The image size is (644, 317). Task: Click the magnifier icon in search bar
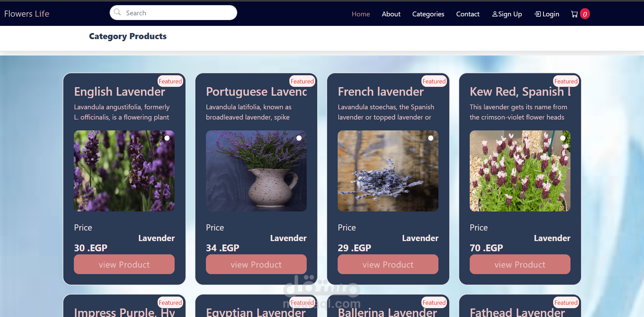point(117,12)
